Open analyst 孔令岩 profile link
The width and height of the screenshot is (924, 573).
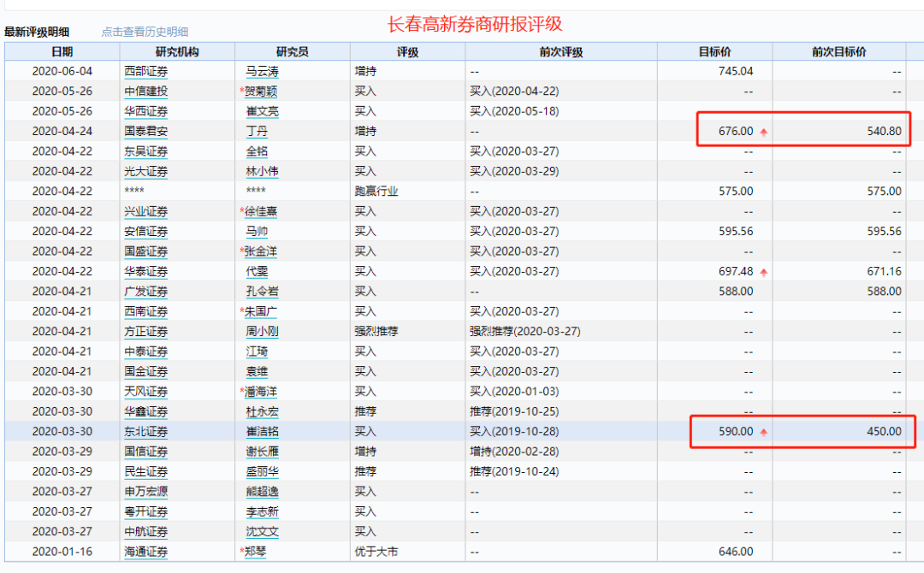263,292
